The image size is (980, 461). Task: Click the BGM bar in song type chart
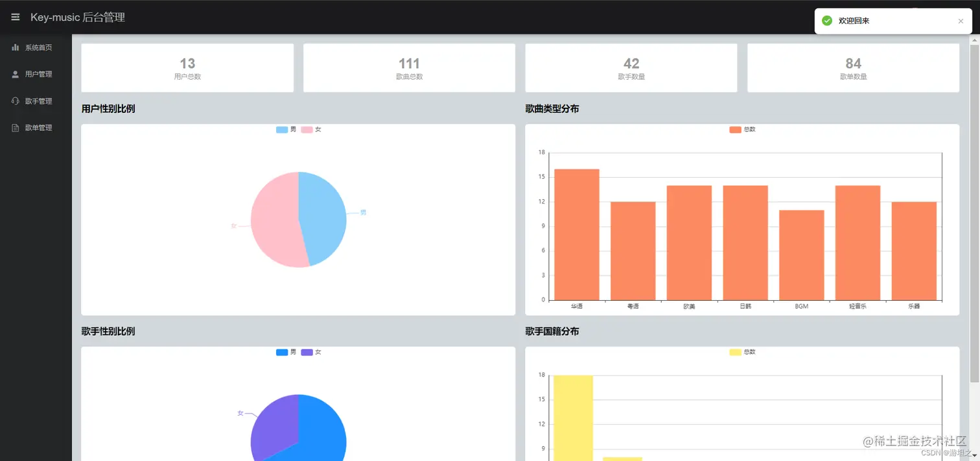pos(802,255)
